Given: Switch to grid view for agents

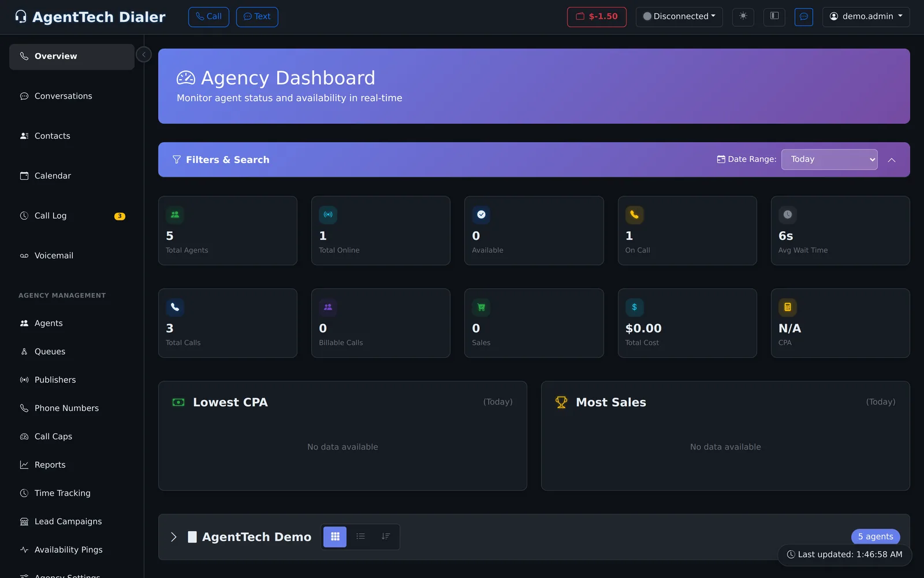Looking at the screenshot, I should point(335,536).
